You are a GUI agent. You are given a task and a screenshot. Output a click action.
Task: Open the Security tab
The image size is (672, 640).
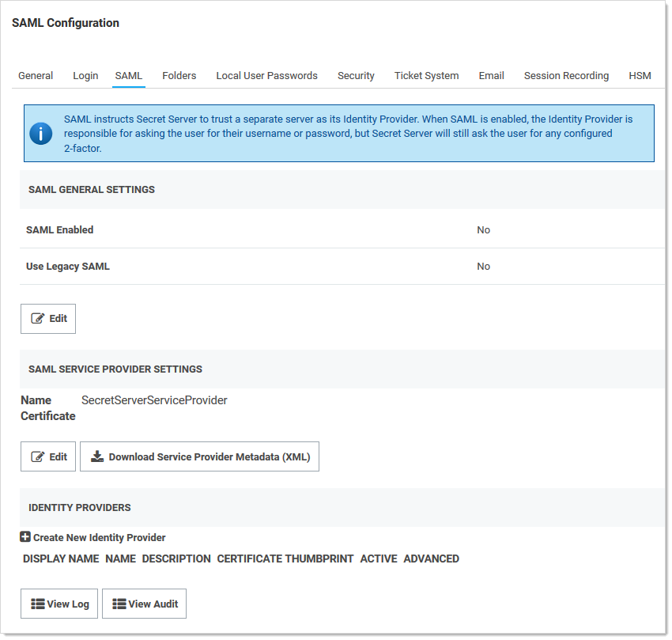[356, 76]
